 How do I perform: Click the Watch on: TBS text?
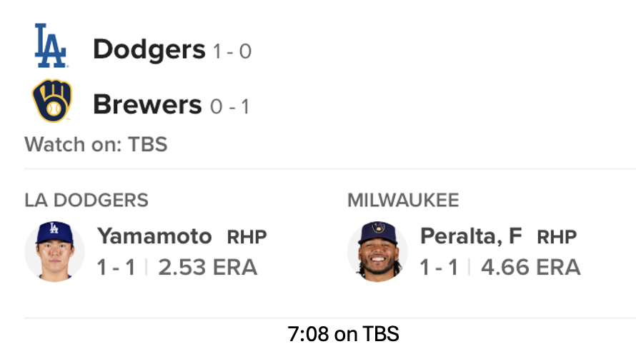(96, 145)
